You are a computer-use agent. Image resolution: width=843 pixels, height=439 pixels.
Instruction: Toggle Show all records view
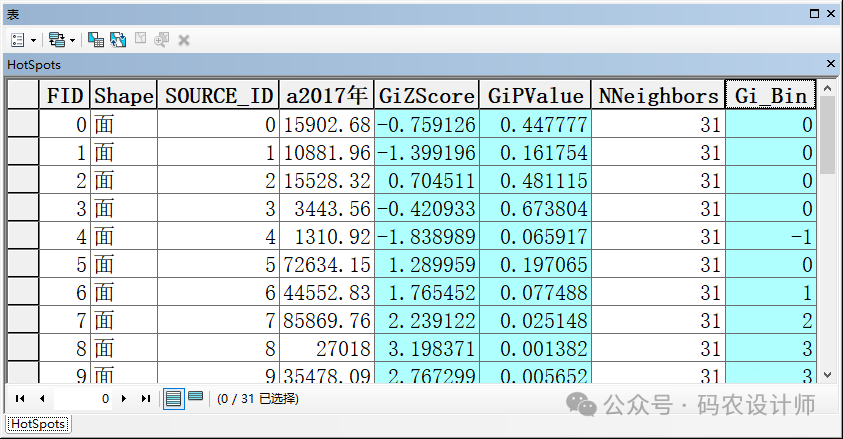tap(174, 398)
